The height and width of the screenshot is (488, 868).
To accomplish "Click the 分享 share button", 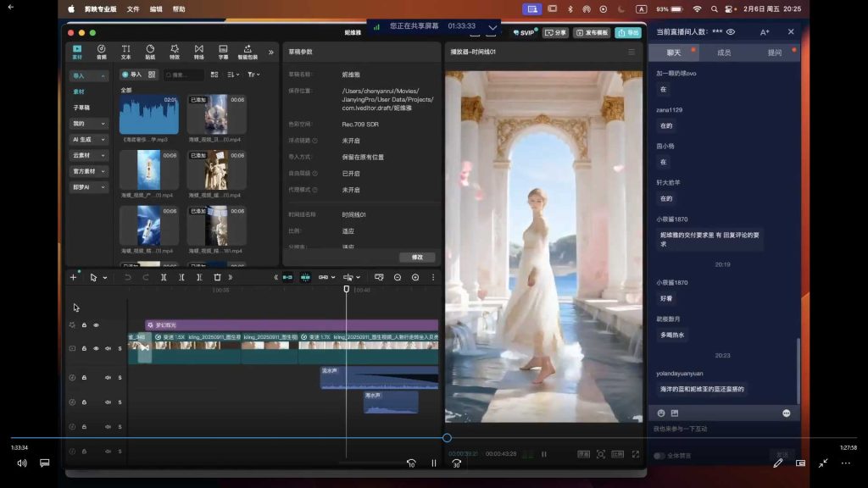I will coord(555,33).
